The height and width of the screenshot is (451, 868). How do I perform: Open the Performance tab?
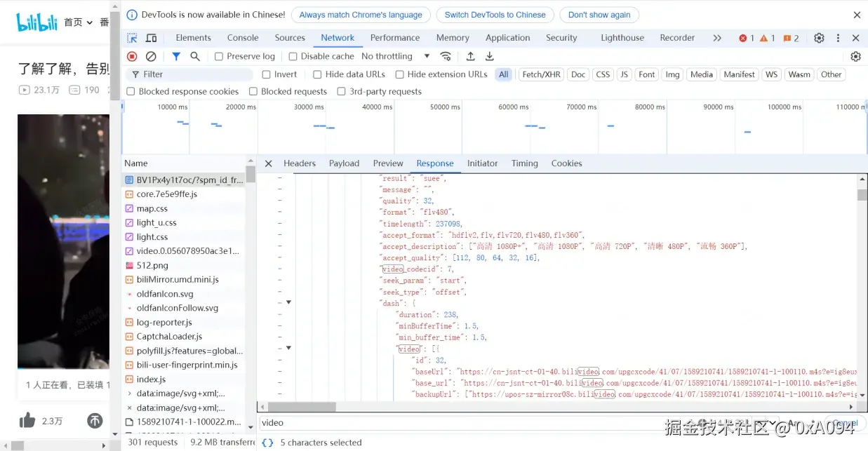pos(395,38)
